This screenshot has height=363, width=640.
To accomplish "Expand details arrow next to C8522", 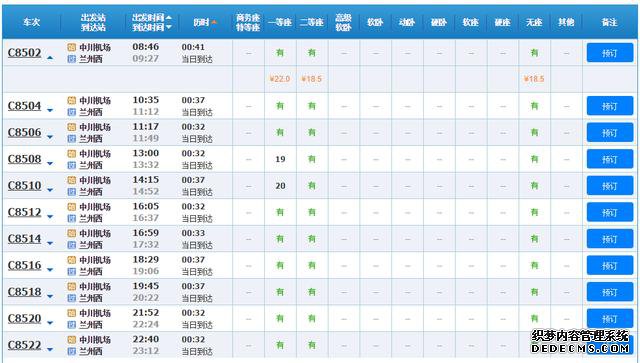I will coord(50,350).
